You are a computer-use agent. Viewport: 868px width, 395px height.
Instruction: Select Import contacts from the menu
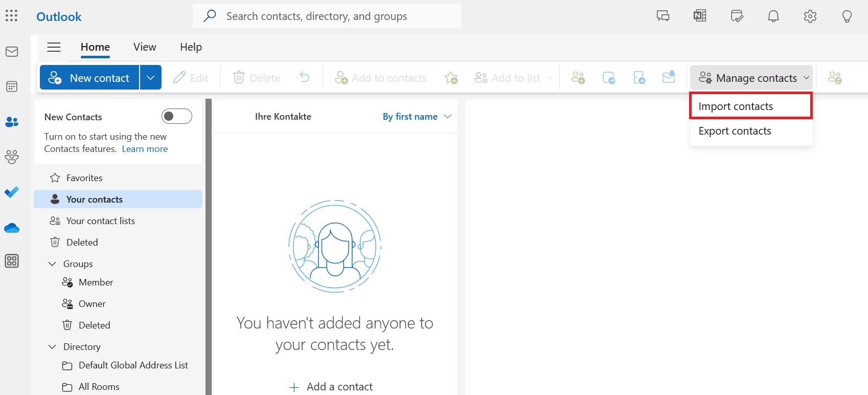point(736,106)
